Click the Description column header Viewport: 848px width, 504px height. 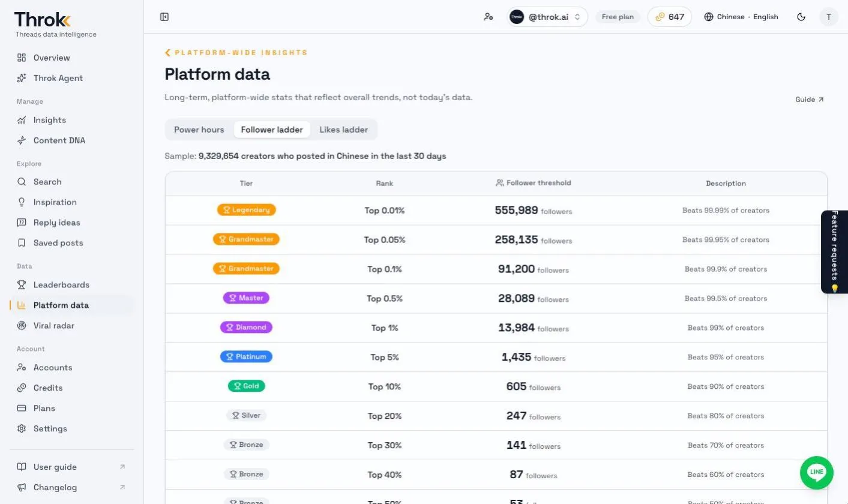pyautogui.click(x=726, y=184)
